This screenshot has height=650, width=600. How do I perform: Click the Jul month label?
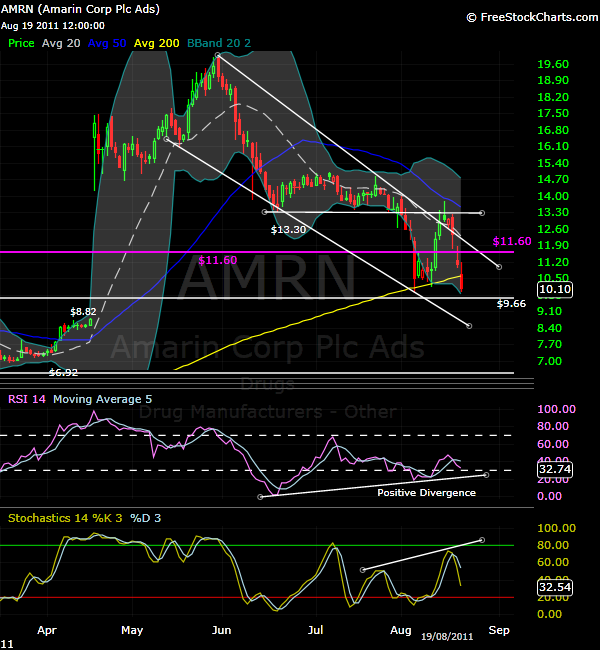(315, 631)
